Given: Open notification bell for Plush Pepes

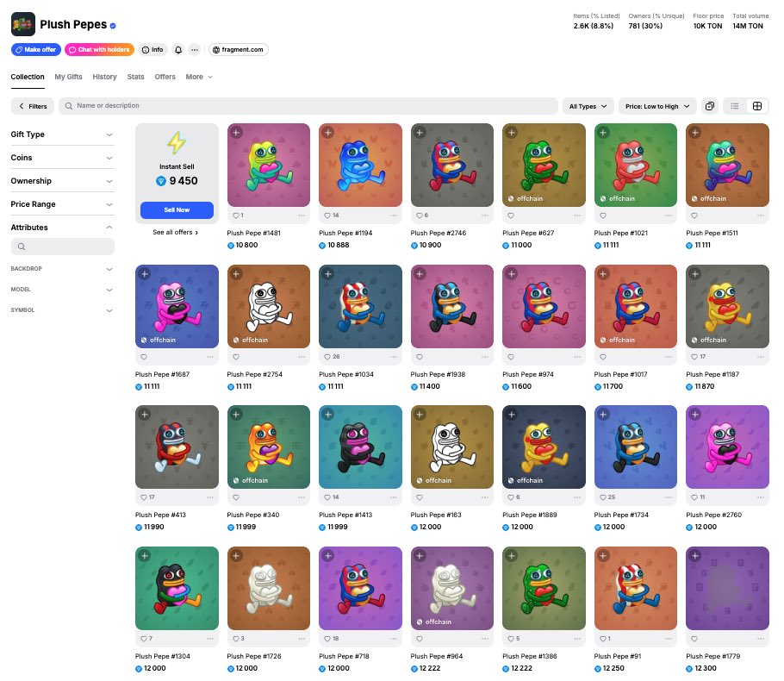Looking at the screenshot, I should click(178, 49).
